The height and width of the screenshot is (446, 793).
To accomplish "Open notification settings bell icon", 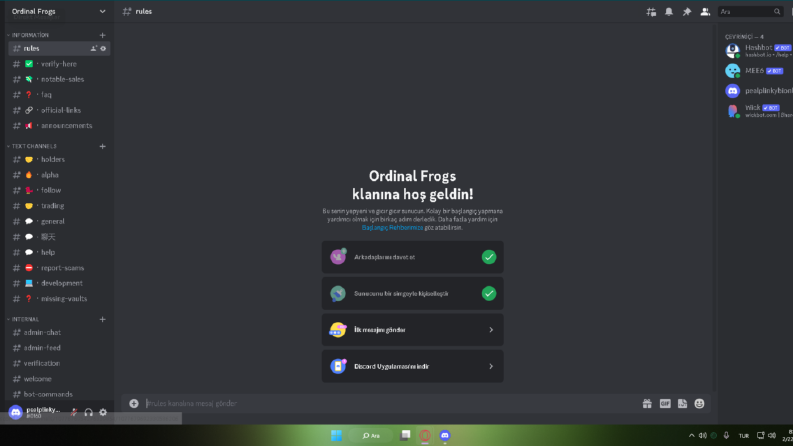I will [669, 12].
